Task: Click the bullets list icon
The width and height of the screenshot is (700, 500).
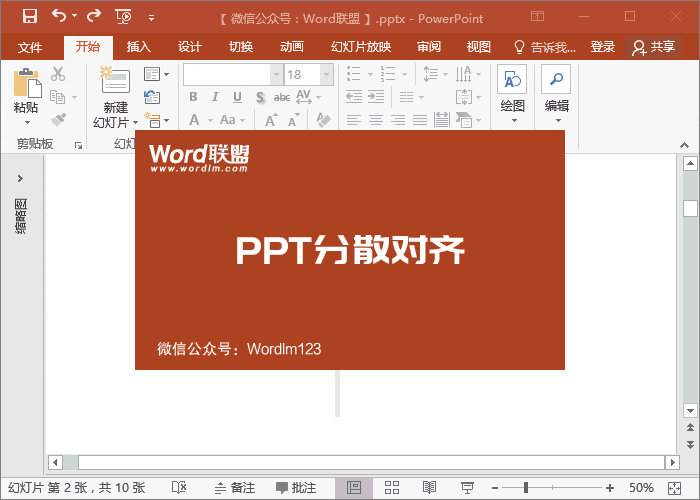Action: point(354,74)
